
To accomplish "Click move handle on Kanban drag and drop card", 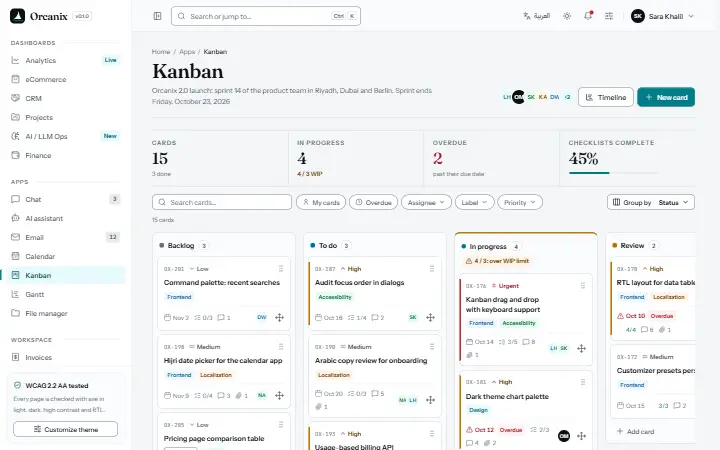I will (x=581, y=349).
